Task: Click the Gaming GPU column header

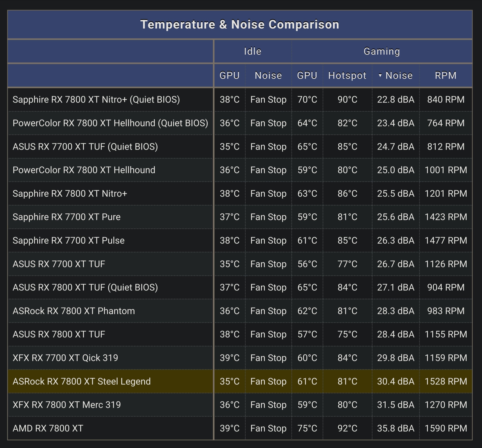Action: tap(307, 75)
